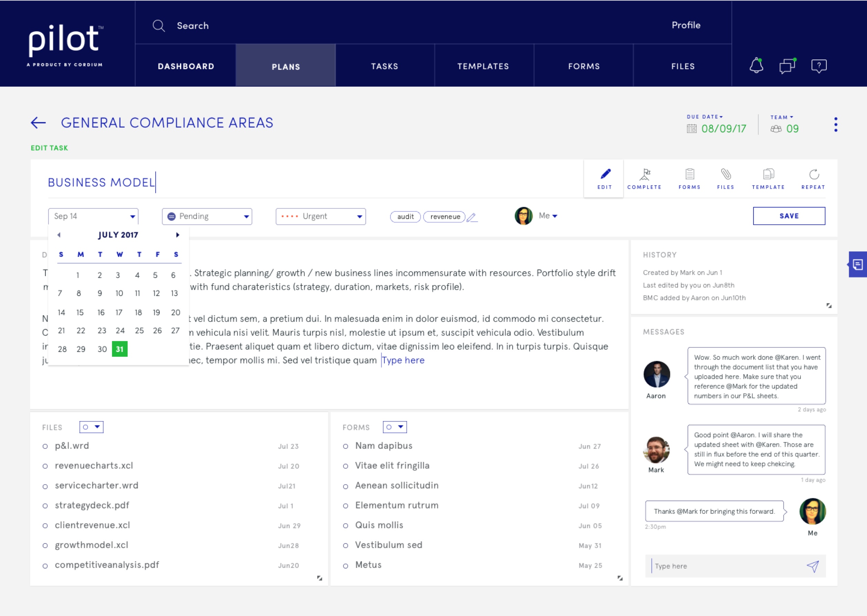Click the Save button
867x616 pixels.
[789, 215]
